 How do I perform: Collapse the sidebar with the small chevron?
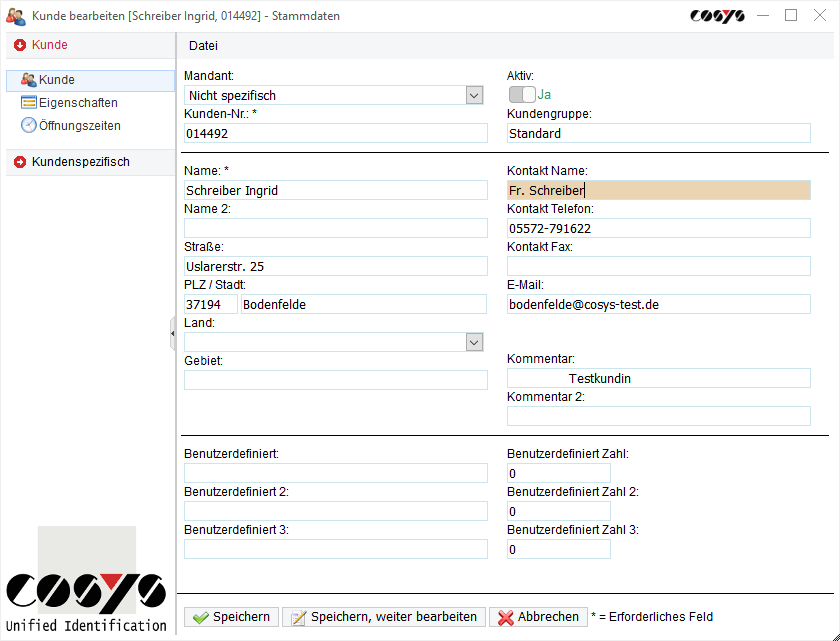(173, 333)
